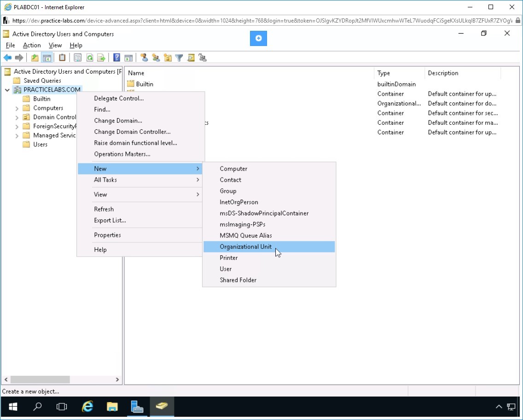Click the Add to group toolbar icon

pos(203,58)
